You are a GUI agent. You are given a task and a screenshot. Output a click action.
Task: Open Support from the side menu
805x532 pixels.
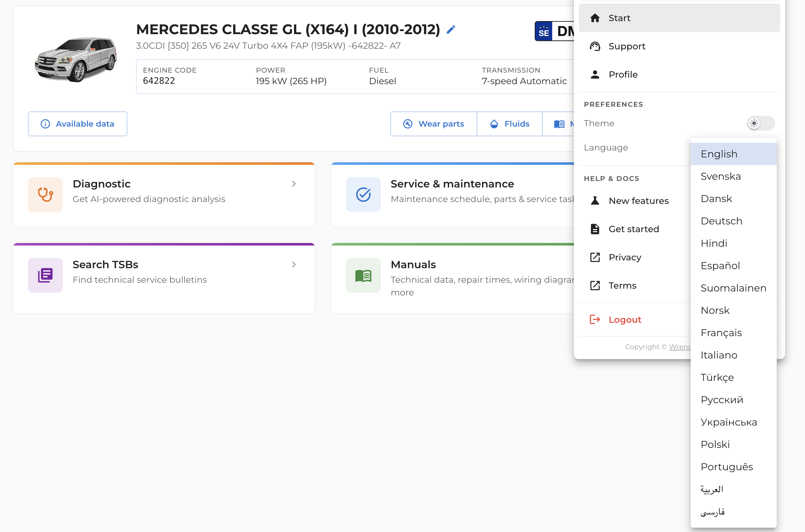[679, 46]
